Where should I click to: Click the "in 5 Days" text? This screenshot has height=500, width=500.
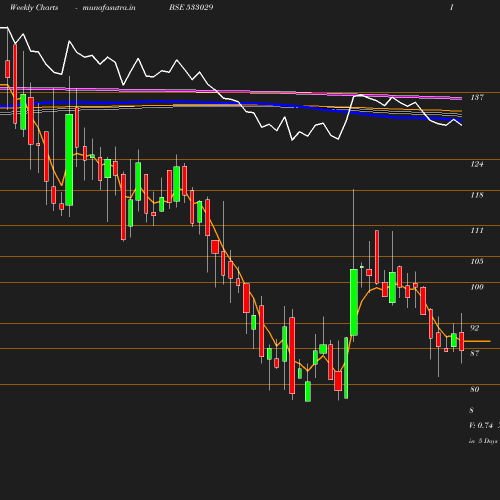point(483,441)
